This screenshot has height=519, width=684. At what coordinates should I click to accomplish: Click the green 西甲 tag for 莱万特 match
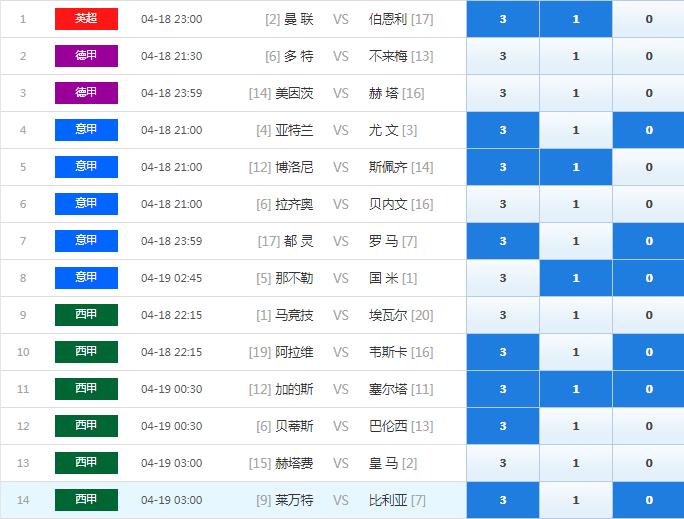pos(86,500)
